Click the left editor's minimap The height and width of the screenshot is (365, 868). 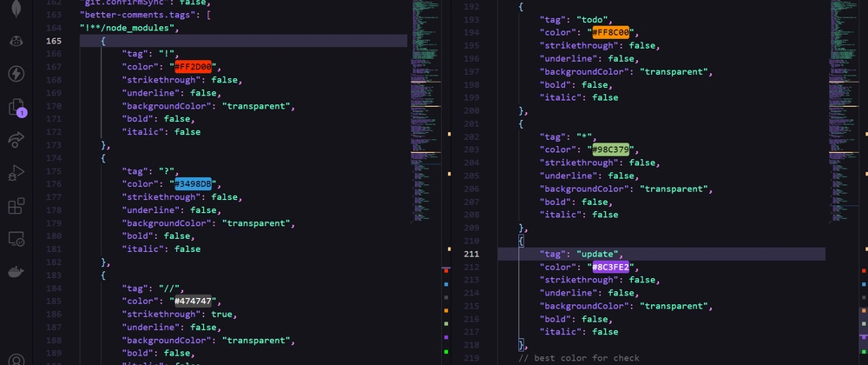[425, 130]
